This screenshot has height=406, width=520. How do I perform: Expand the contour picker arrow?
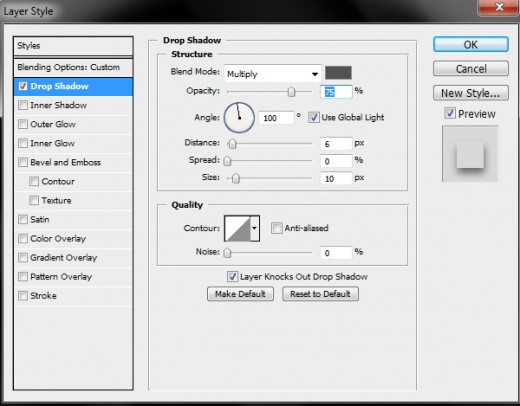click(x=255, y=228)
